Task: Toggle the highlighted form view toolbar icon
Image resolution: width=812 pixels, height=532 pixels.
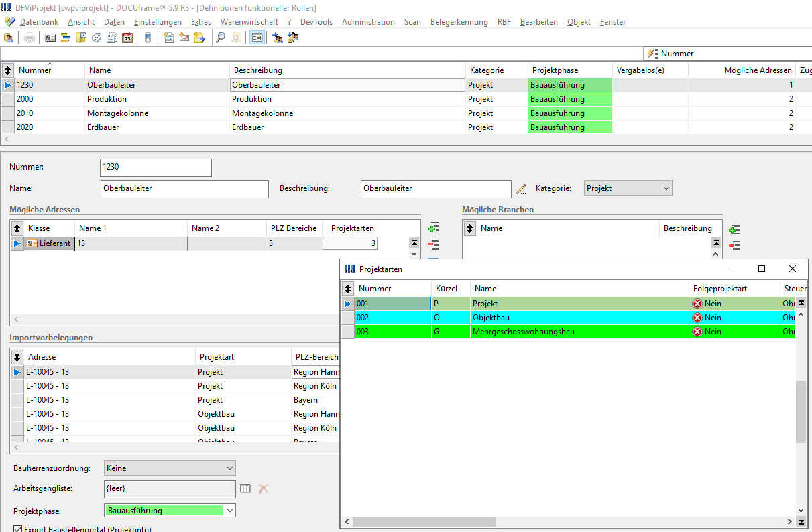Action: point(257,38)
